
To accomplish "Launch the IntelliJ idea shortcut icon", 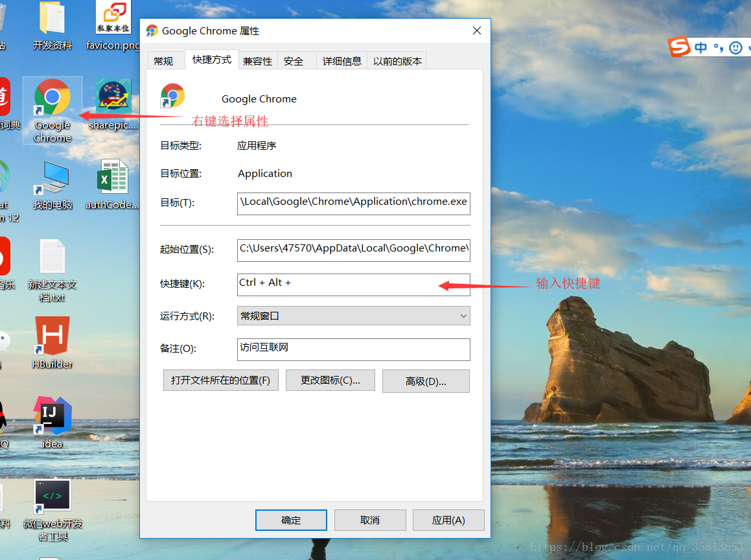I will tap(52, 423).
